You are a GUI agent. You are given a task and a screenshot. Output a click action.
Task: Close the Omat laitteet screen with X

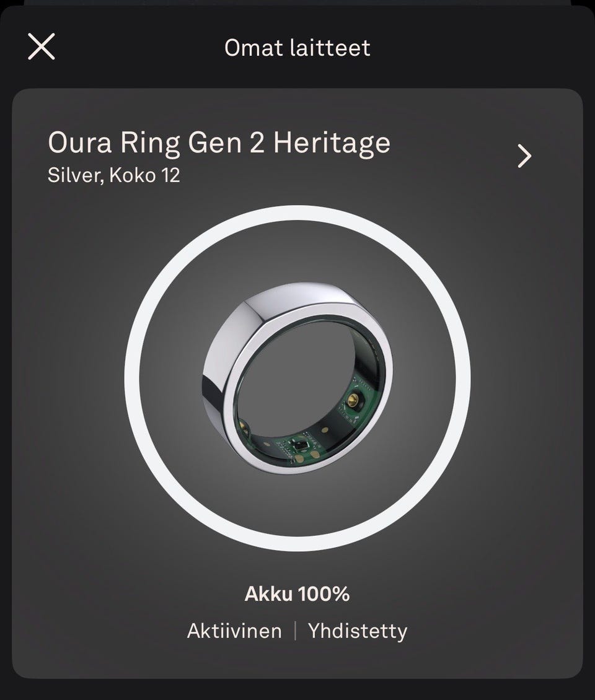tap(42, 46)
